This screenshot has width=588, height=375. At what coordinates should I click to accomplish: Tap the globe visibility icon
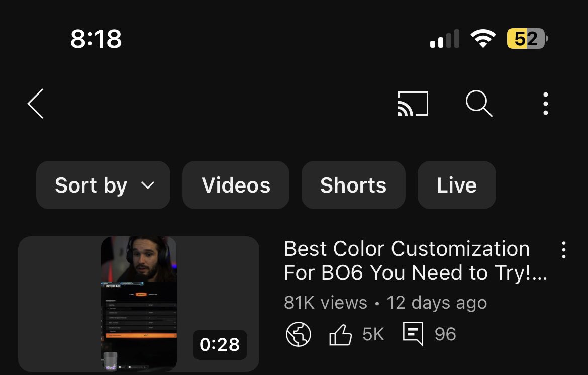click(299, 334)
